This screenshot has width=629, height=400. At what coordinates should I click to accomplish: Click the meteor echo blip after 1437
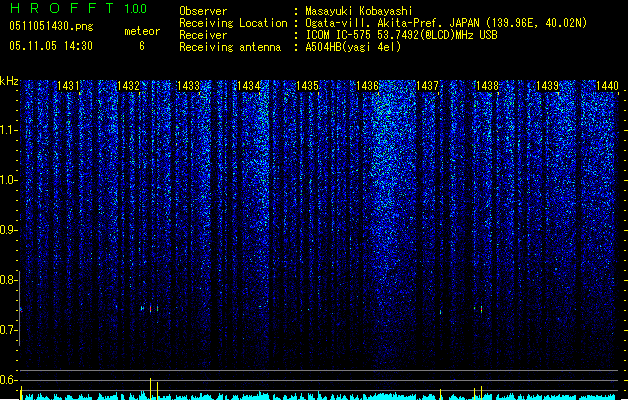tap(440, 311)
